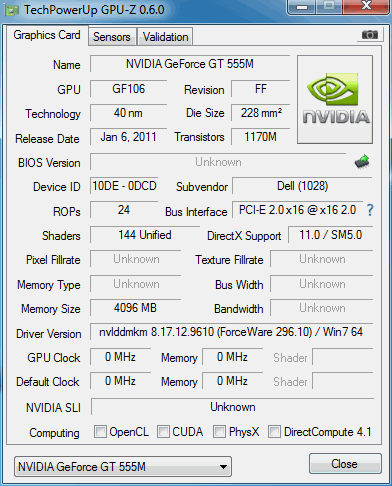The width and height of the screenshot is (392, 486).
Task: Check the PhysX checkbox
Action: pos(219,431)
